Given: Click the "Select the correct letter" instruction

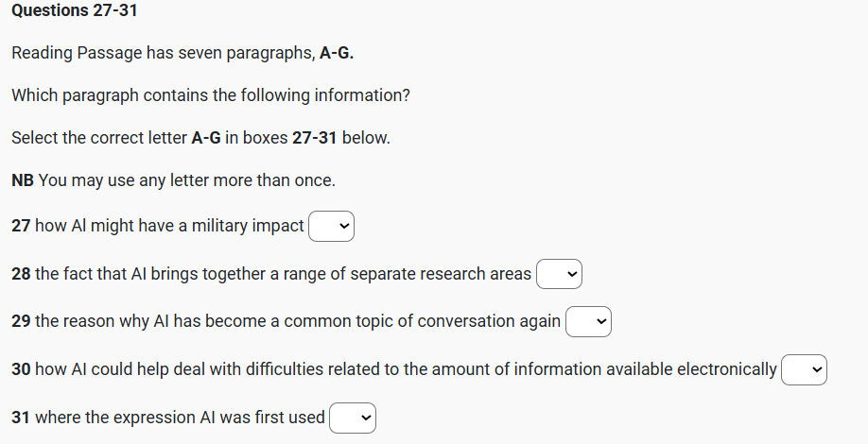Looking at the screenshot, I should 99,138.
